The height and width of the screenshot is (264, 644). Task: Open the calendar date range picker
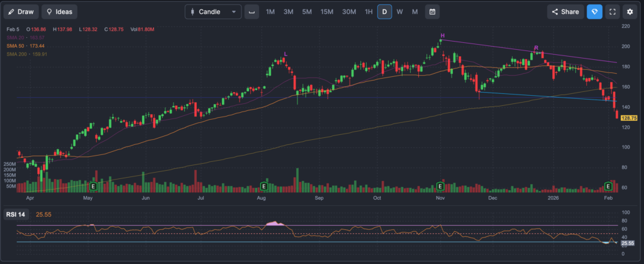(x=432, y=11)
